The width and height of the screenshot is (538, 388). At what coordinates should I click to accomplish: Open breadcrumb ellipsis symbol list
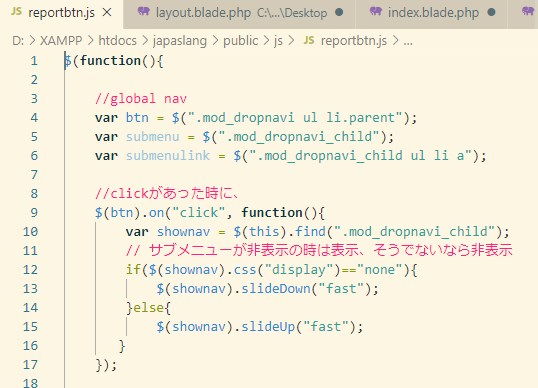click(x=408, y=42)
